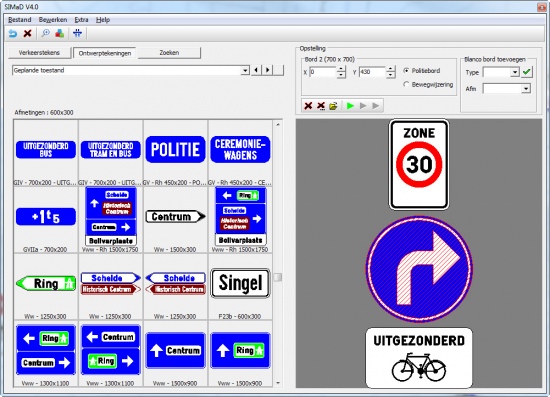Click the red X delete icon in top toolbar
The image size is (550, 397).
click(x=27, y=34)
